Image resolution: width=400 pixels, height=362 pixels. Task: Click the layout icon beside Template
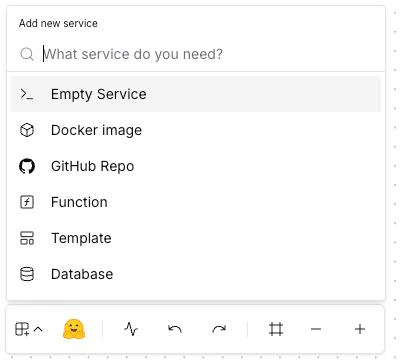click(x=27, y=238)
